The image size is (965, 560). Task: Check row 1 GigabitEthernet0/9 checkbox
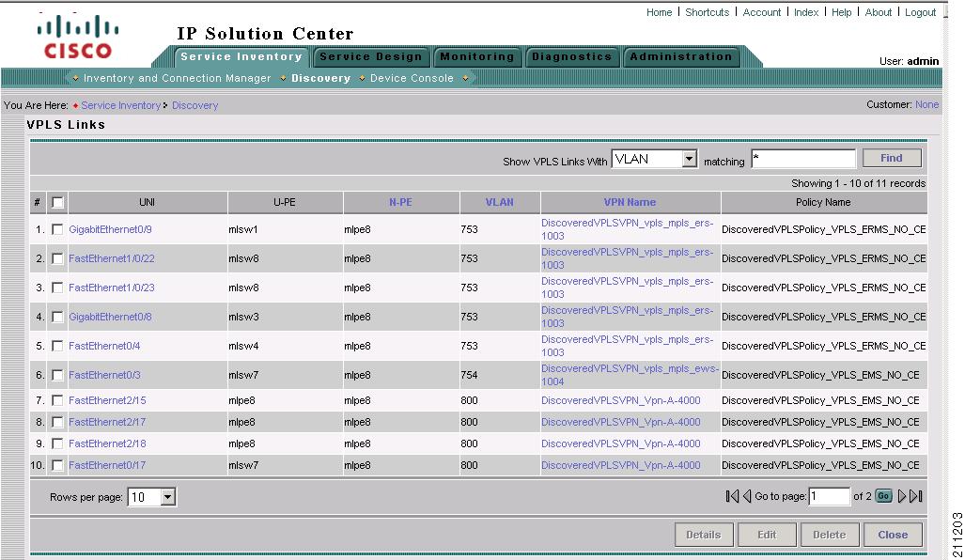pos(57,229)
